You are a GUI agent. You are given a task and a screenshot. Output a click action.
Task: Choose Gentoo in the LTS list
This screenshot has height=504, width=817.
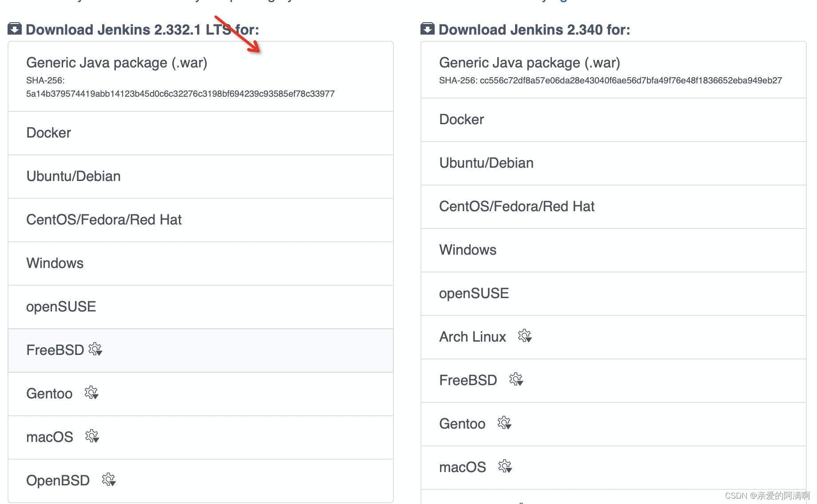click(201, 394)
